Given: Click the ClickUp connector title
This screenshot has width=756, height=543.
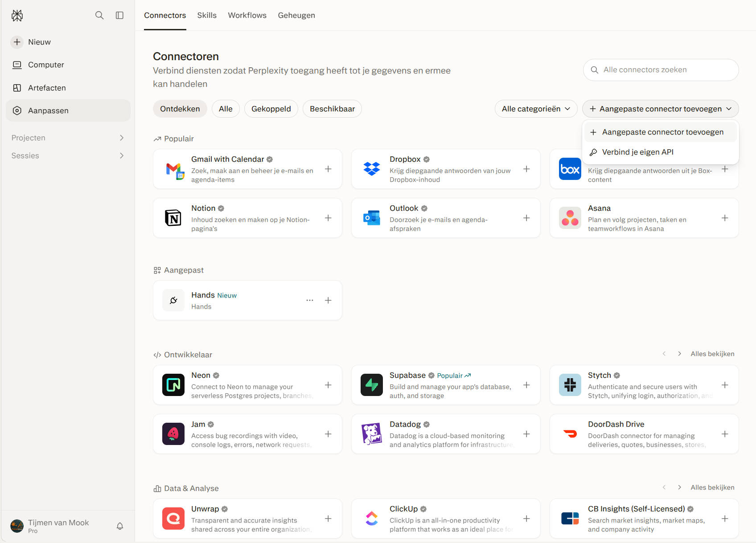Looking at the screenshot, I should (403, 509).
